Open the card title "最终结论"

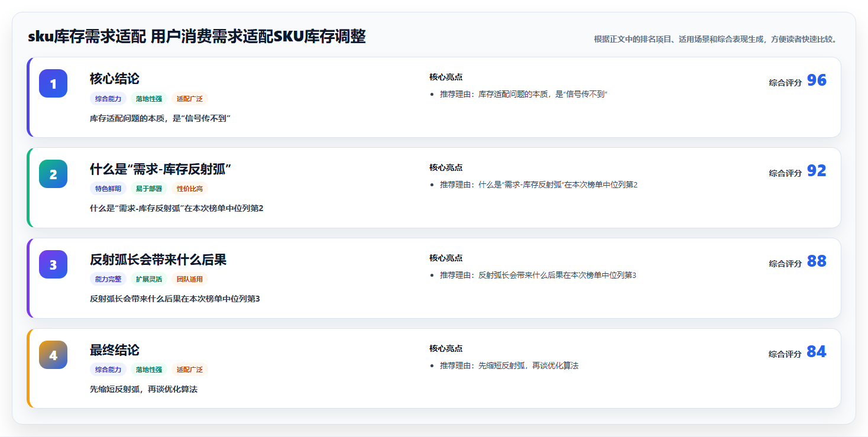[115, 350]
